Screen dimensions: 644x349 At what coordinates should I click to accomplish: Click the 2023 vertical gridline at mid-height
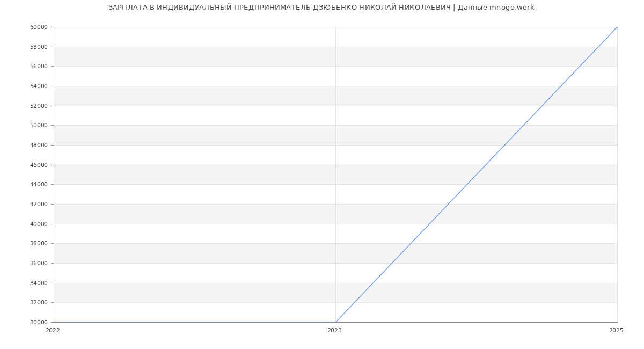pos(335,174)
